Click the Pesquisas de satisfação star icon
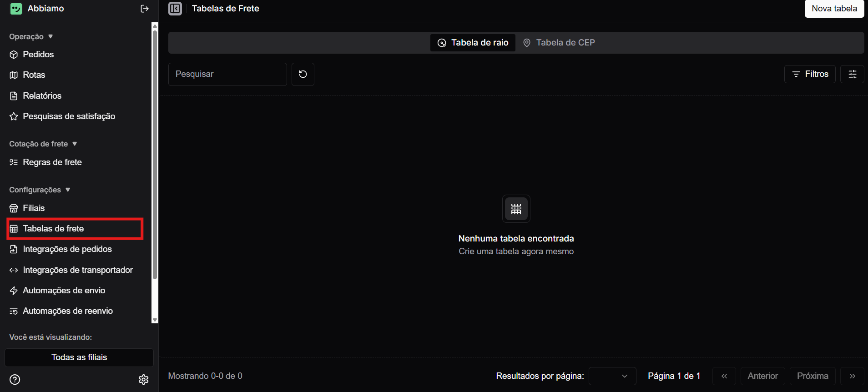The height and width of the screenshot is (392, 868). tap(14, 116)
